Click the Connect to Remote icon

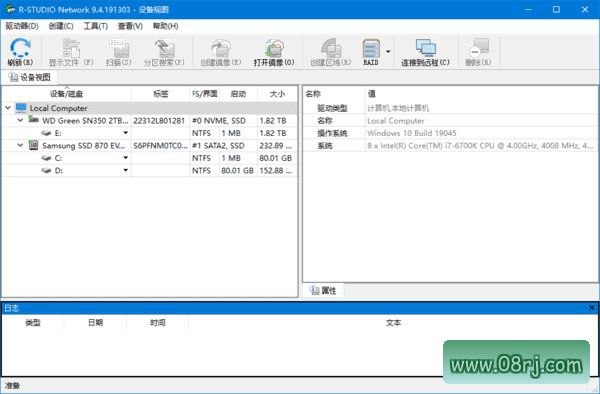pyautogui.click(x=426, y=47)
